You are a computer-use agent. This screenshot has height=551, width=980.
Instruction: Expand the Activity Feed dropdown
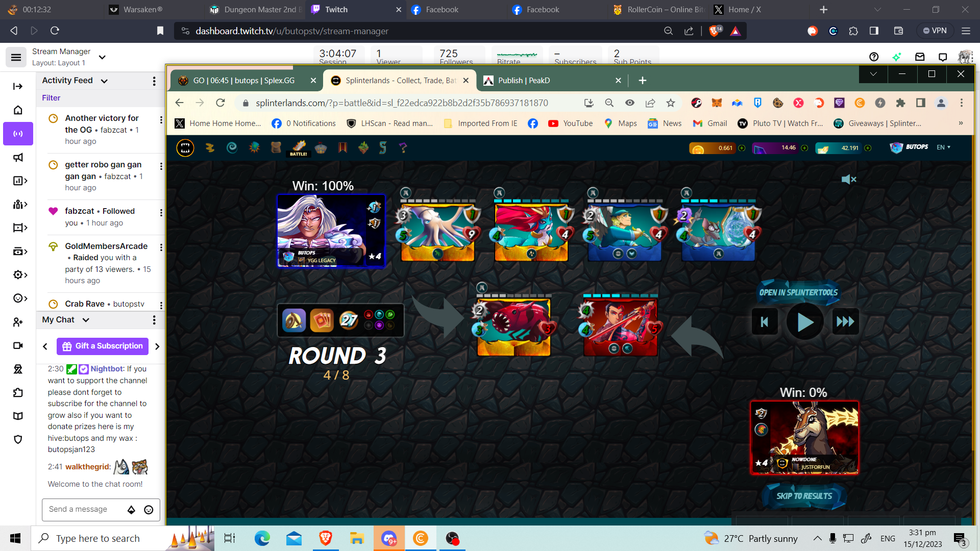tap(105, 81)
